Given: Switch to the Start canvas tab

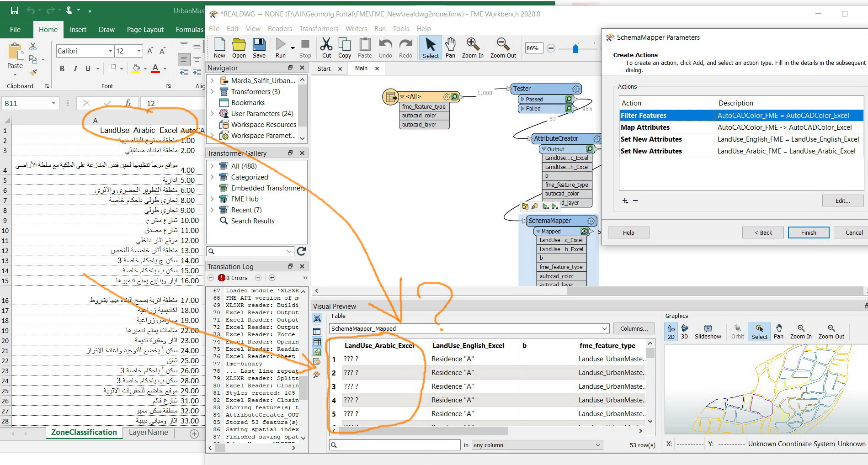Looking at the screenshot, I should pos(324,69).
